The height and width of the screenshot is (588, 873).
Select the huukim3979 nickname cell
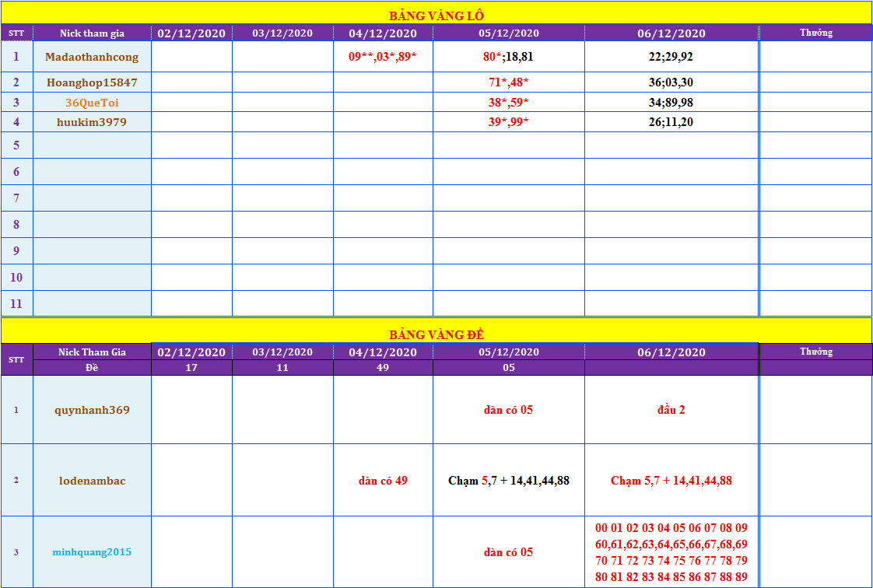(x=92, y=122)
